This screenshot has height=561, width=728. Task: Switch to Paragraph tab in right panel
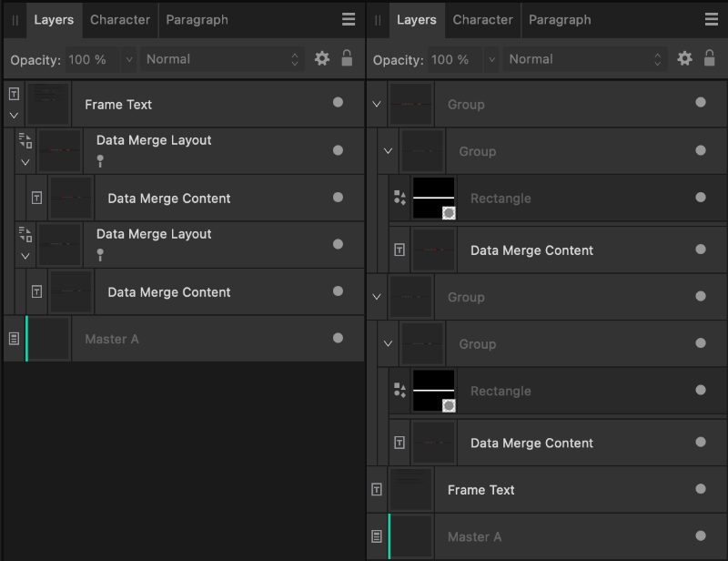tap(560, 19)
